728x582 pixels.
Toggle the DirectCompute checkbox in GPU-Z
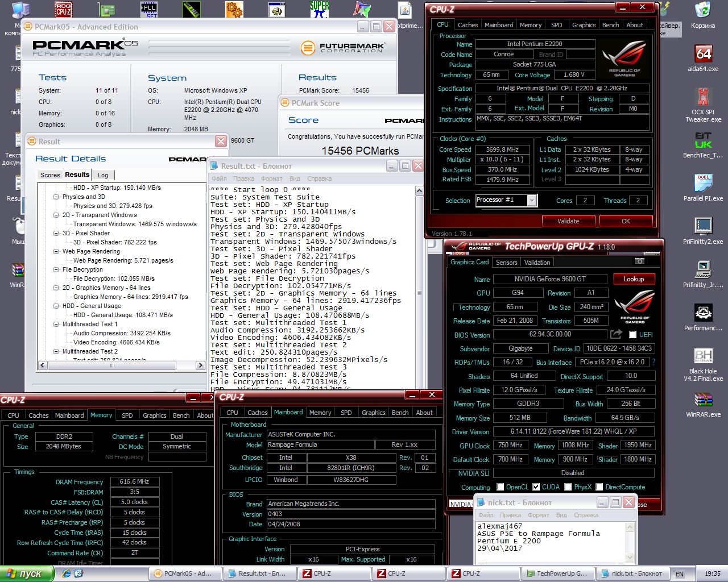coord(599,487)
